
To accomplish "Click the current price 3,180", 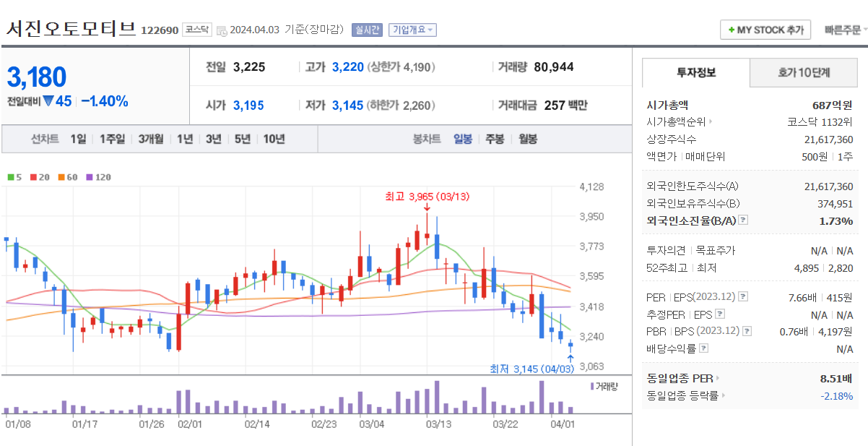I will tap(37, 77).
